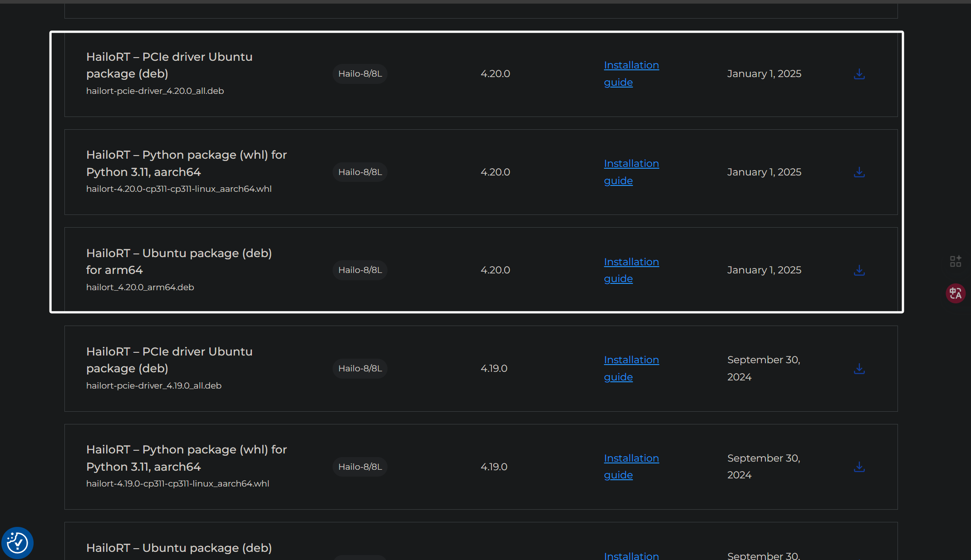Click Hailo-8/8L tag in arm64 deb 4.20.0 row

click(360, 270)
